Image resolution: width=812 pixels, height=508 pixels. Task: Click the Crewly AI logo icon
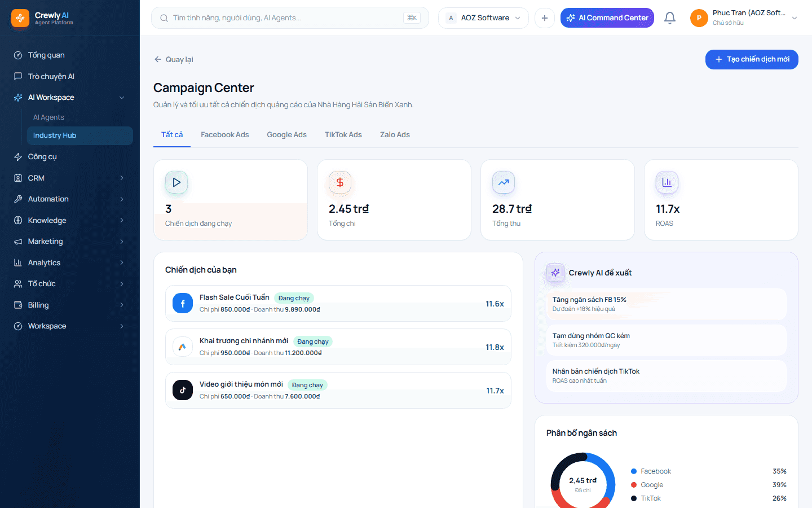click(x=20, y=18)
